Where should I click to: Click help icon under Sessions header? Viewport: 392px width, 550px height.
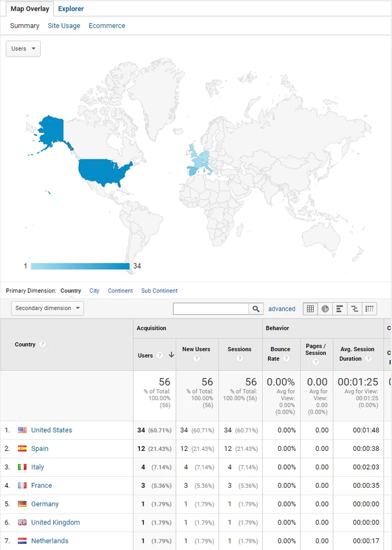click(x=239, y=358)
